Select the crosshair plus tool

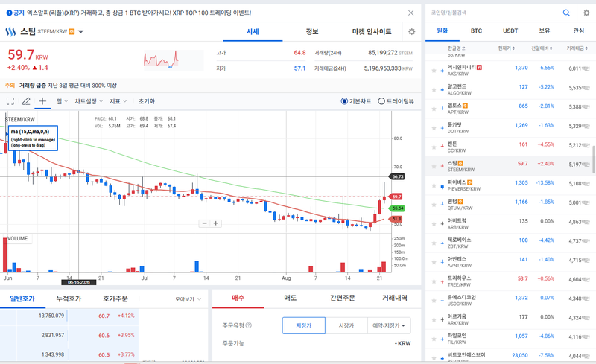(x=42, y=100)
